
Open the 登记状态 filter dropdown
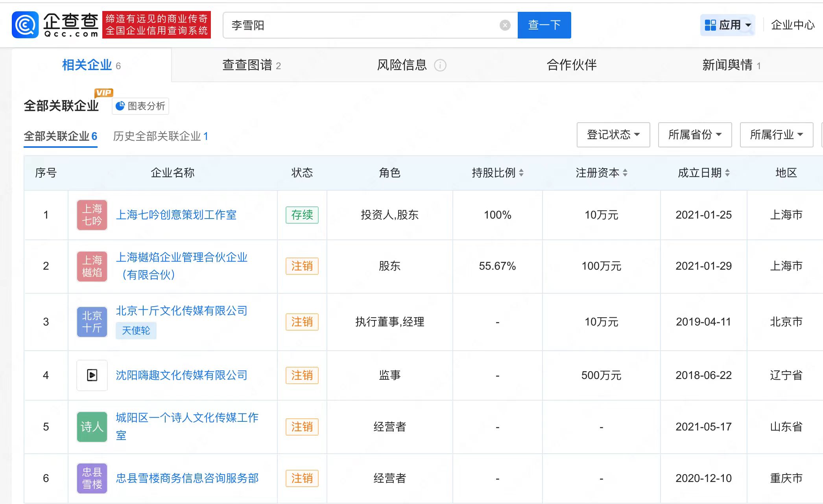pyautogui.click(x=613, y=134)
